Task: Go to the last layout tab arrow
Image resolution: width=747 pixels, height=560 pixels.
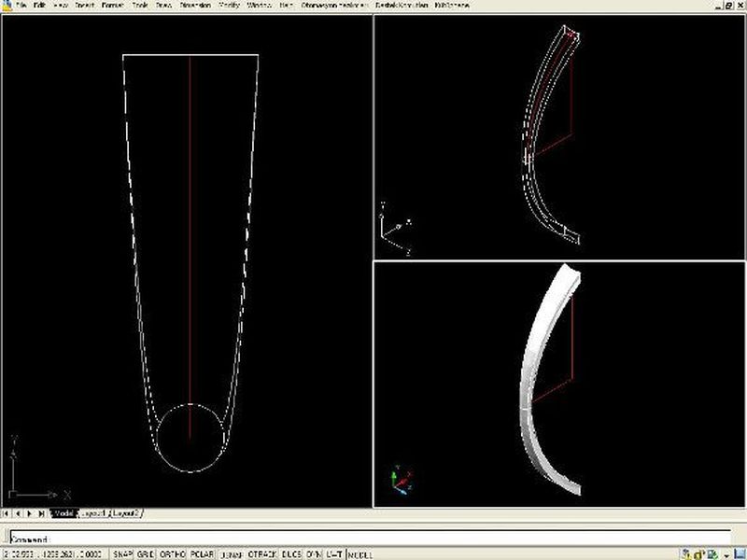Action: tap(42, 513)
